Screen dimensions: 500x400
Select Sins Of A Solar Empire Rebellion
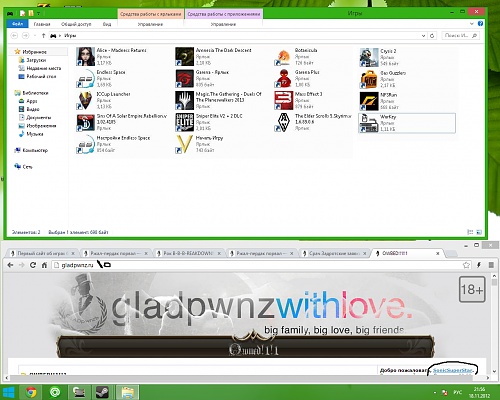tap(121, 122)
